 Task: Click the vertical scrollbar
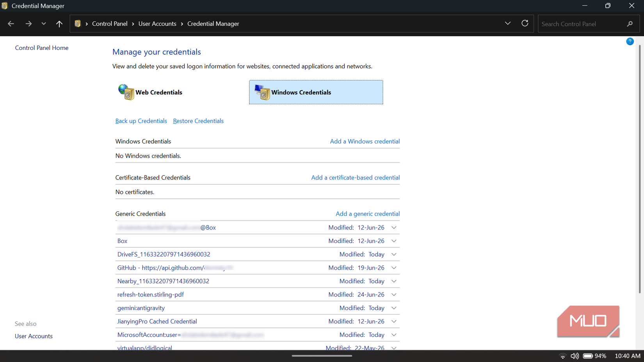[x=639, y=169]
